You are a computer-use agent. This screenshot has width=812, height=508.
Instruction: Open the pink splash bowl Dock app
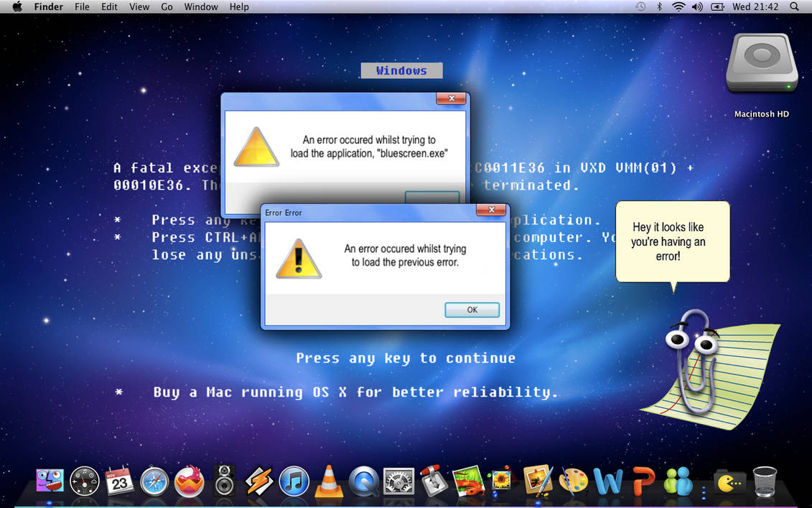(190, 481)
